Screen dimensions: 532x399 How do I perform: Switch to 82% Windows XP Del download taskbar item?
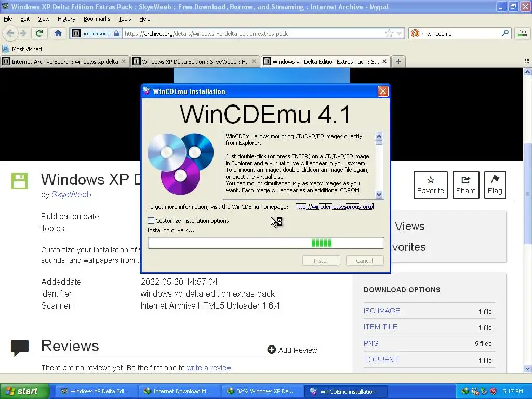point(262,391)
